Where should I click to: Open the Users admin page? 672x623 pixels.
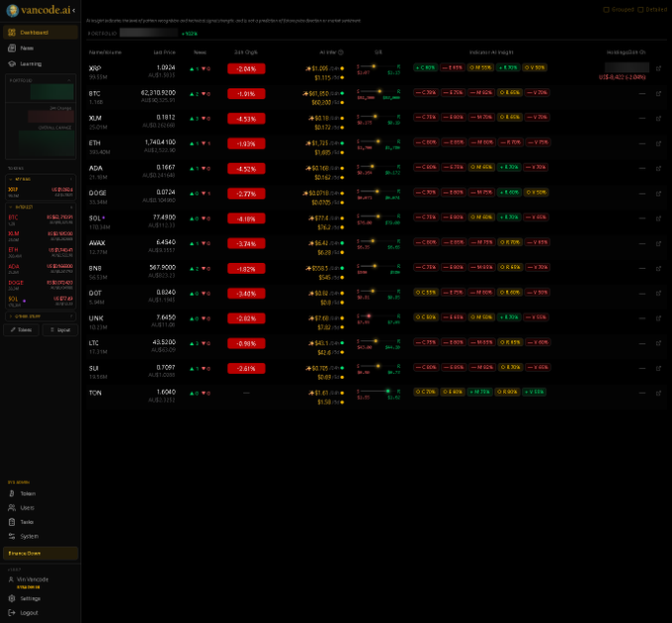[41, 507]
